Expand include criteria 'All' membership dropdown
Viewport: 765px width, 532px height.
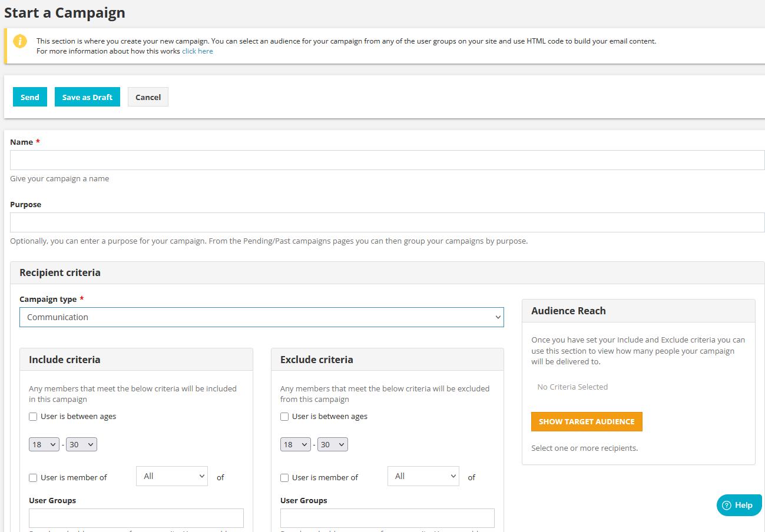pos(171,476)
